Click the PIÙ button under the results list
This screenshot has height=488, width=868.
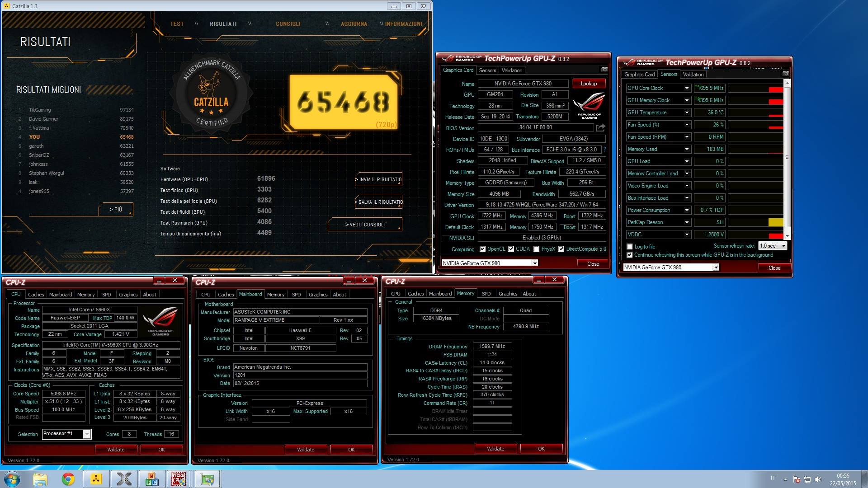click(116, 210)
